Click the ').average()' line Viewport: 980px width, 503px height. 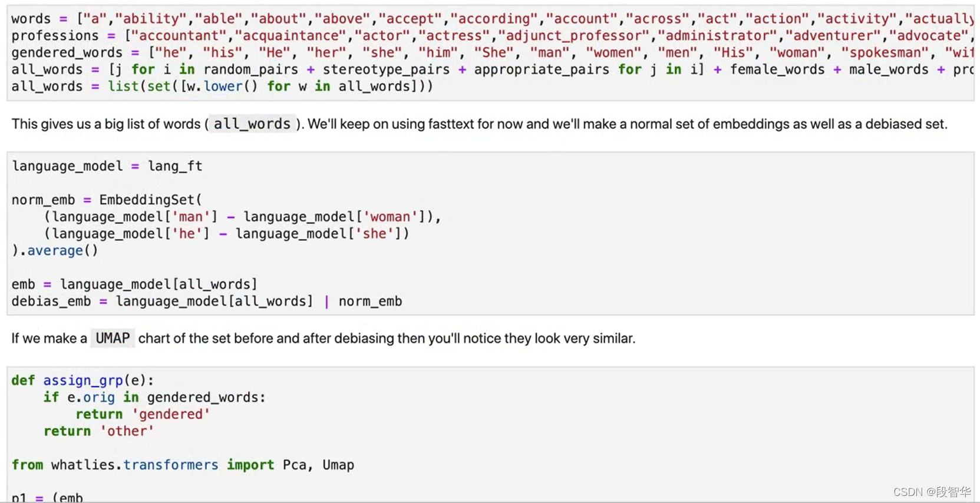coord(55,251)
